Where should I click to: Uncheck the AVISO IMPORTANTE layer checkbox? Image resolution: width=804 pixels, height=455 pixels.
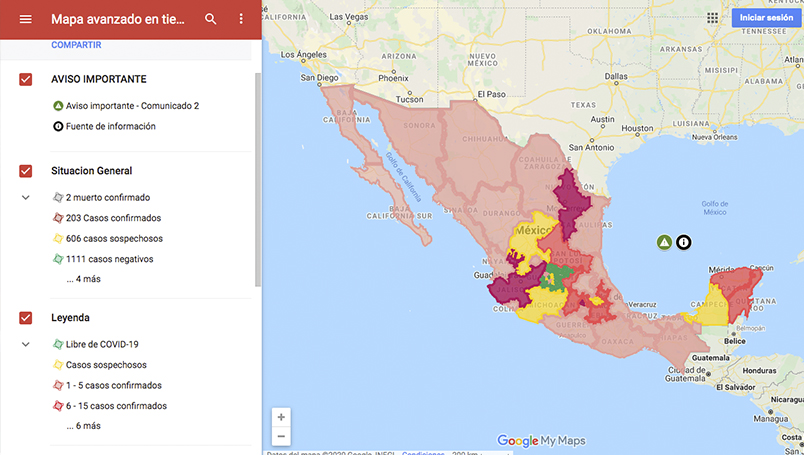coord(26,79)
